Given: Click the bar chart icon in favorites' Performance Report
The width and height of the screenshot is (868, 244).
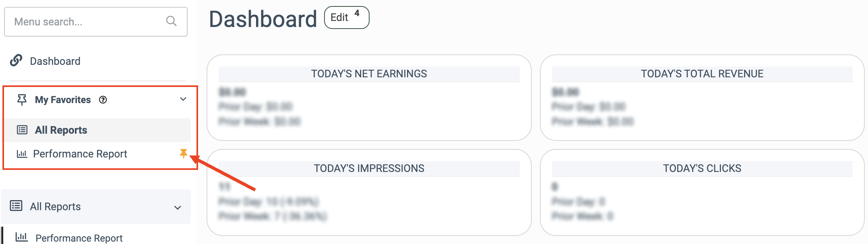Looking at the screenshot, I should coord(22,154).
